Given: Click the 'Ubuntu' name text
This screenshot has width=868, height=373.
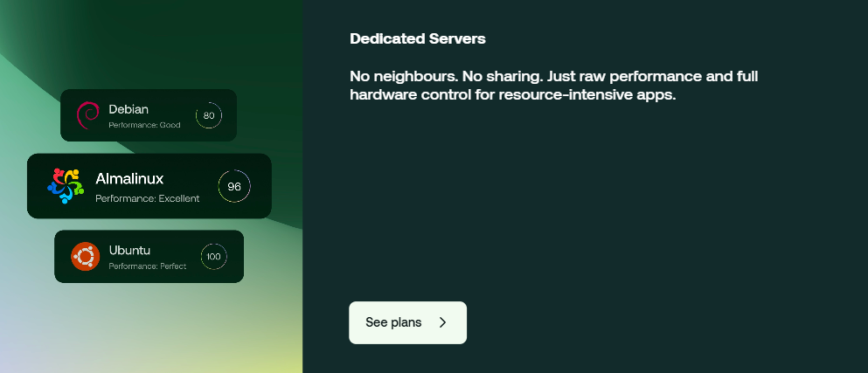Looking at the screenshot, I should point(129,251).
